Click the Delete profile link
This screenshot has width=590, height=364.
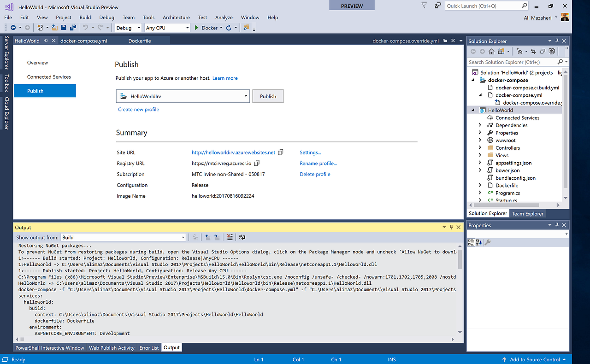click(315, 174)
